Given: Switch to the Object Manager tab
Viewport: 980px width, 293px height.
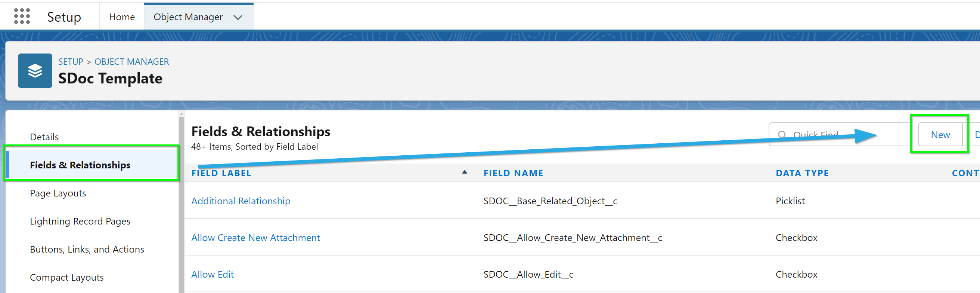Looking at the screenshot, I should (188, 17).
